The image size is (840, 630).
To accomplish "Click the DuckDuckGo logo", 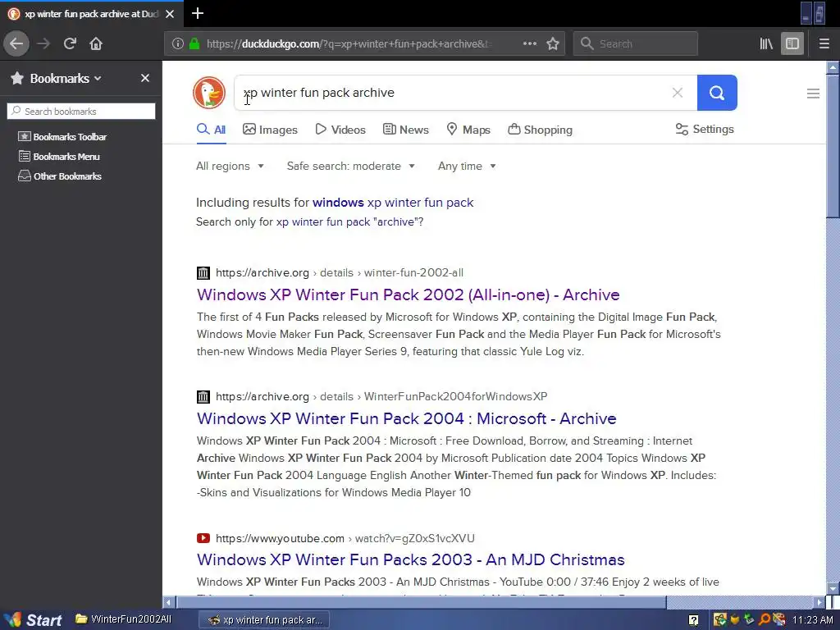I will pos(209,93).
